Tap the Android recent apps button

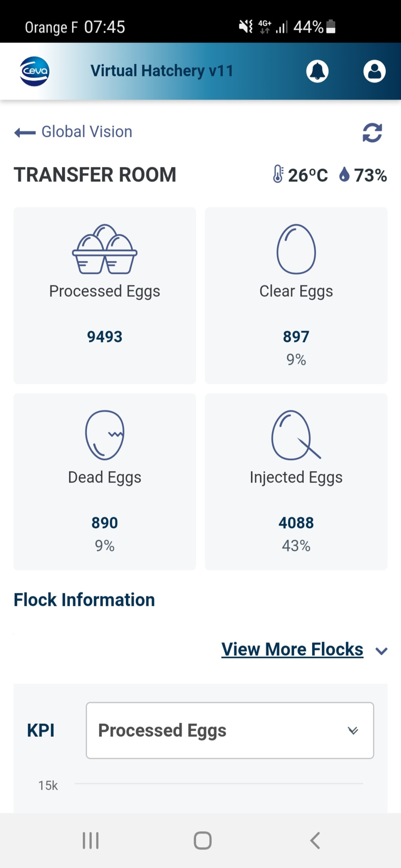tap(91, 841)
